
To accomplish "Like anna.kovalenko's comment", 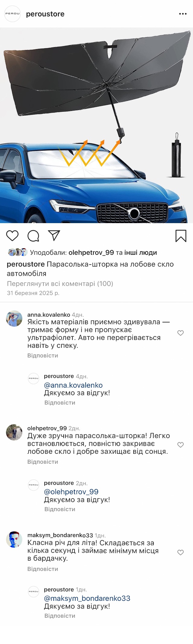I will pos(180,333).
